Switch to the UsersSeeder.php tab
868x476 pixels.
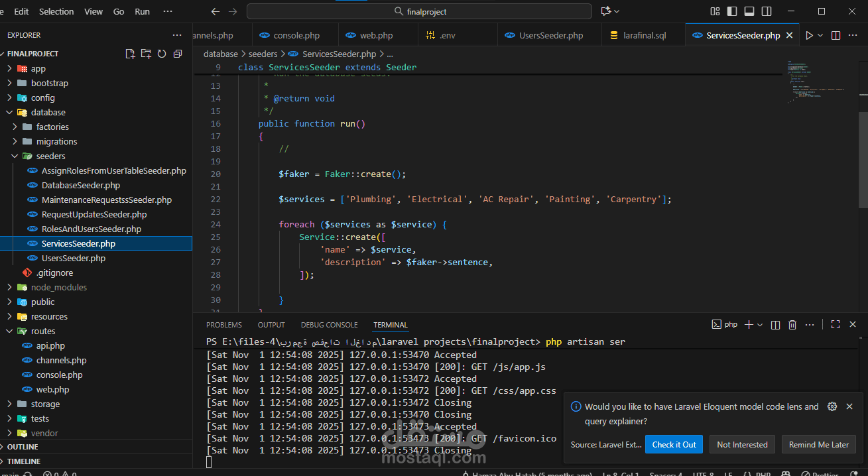point(550,35)
